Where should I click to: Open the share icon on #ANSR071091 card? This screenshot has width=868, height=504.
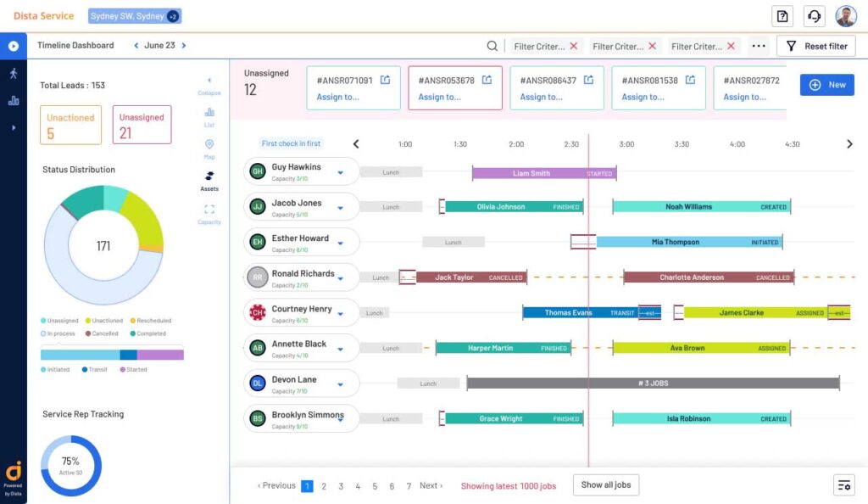385,81
